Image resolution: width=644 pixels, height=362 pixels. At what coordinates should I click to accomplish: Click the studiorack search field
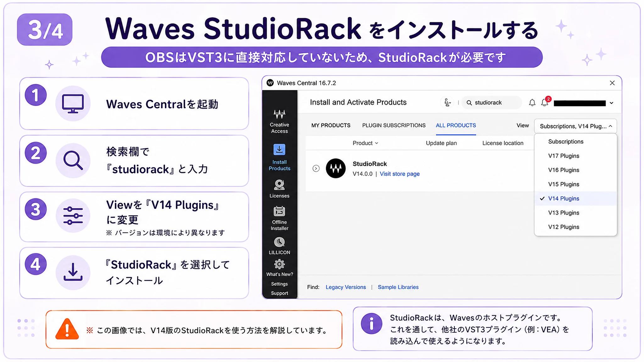click(491, 103)
